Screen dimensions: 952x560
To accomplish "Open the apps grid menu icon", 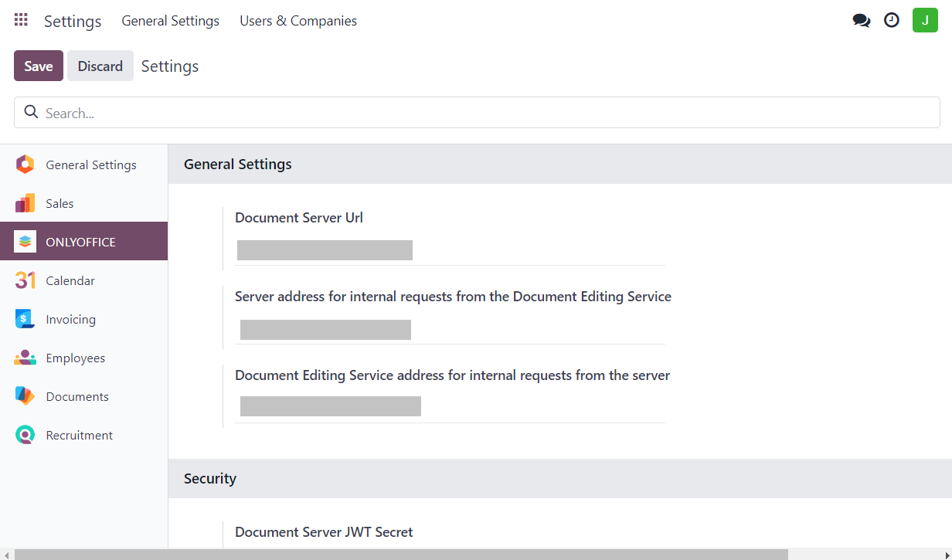I will pyautogui.click(x=21, y=20).
